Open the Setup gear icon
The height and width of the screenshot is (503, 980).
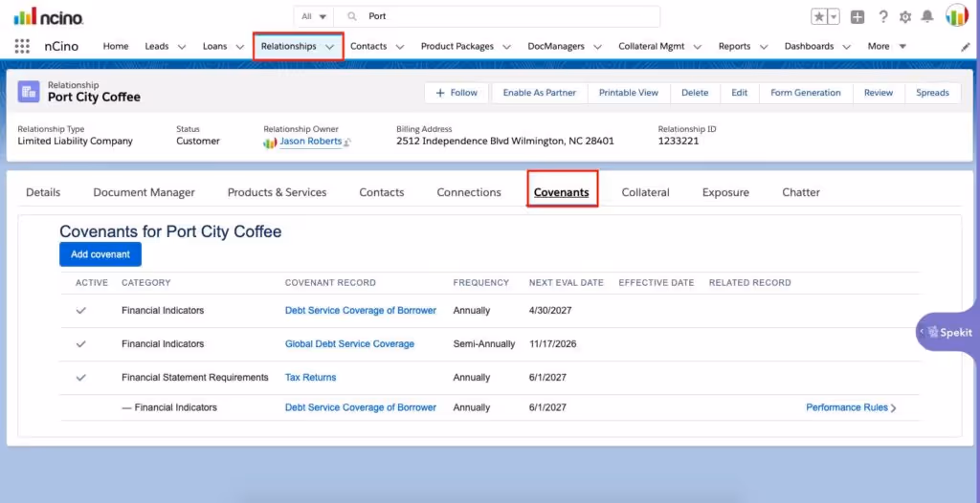click(905, 17)
